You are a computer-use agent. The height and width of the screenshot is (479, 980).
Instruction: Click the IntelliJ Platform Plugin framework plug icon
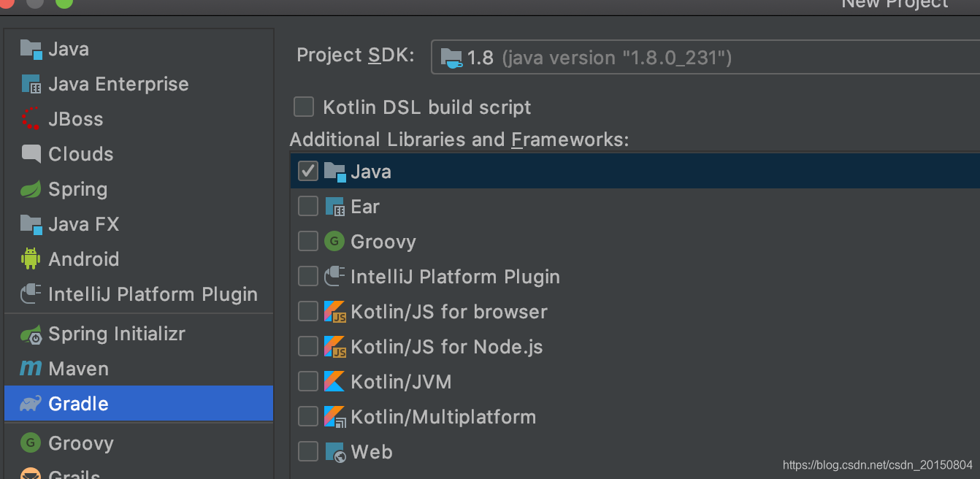[x=334, y=277]
